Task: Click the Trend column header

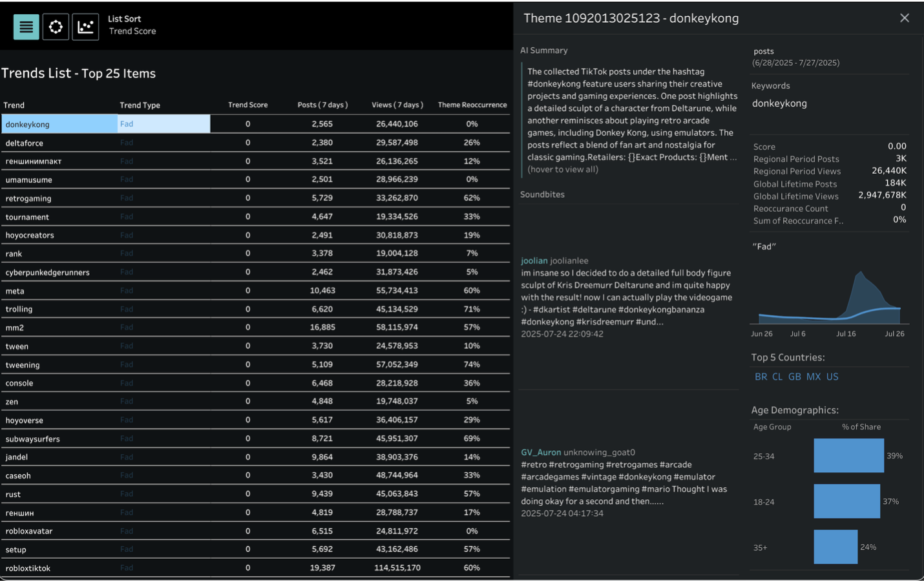Action: pyautogui.click(x=14, y=105)
